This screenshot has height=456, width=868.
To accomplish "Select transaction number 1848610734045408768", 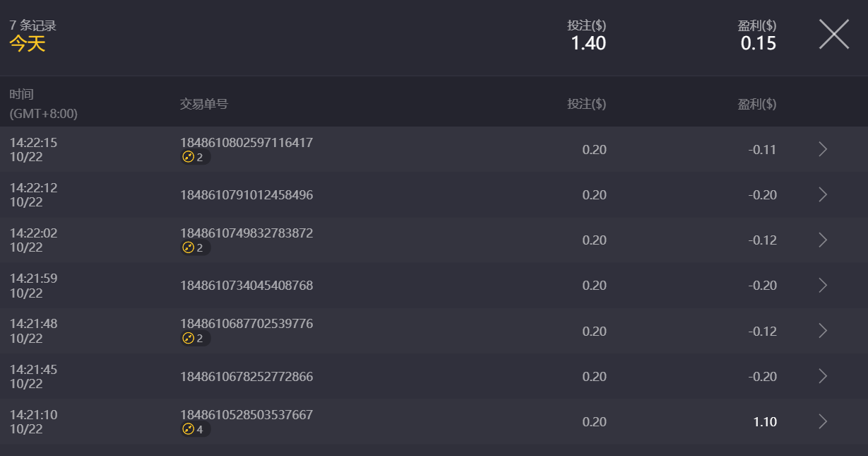I will pyautogui.click(x=246, y=286).
